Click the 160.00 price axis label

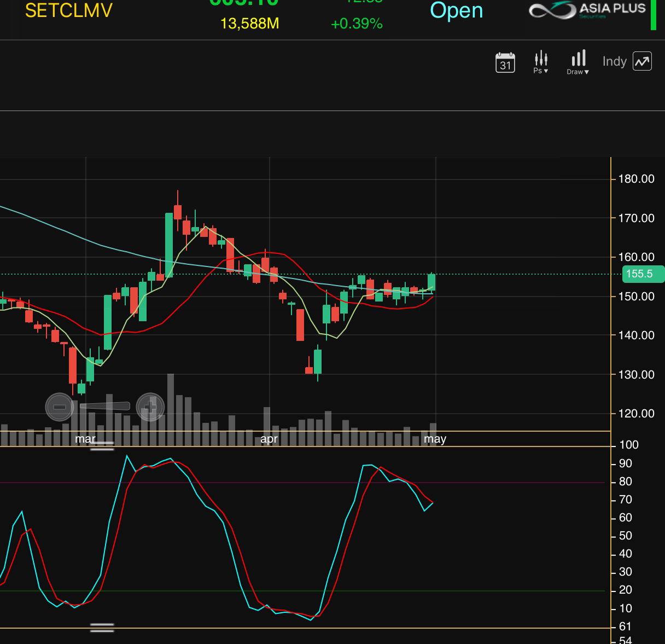[x=637, y=257]
